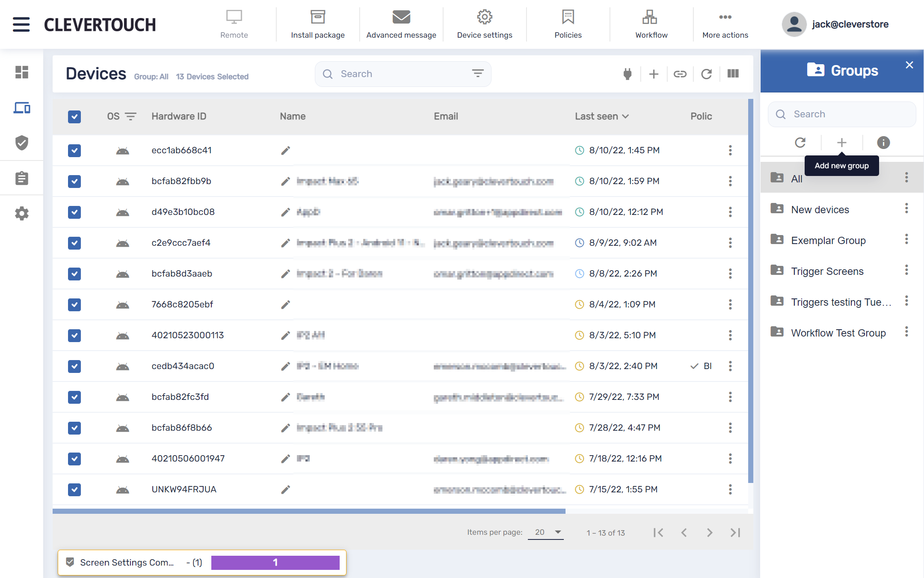Select Trigger Screens group

(842, 271)
